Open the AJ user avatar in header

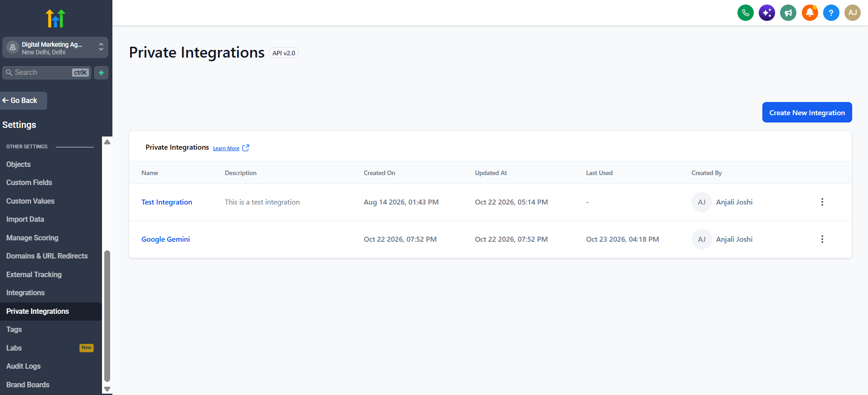tap(853, 13)
